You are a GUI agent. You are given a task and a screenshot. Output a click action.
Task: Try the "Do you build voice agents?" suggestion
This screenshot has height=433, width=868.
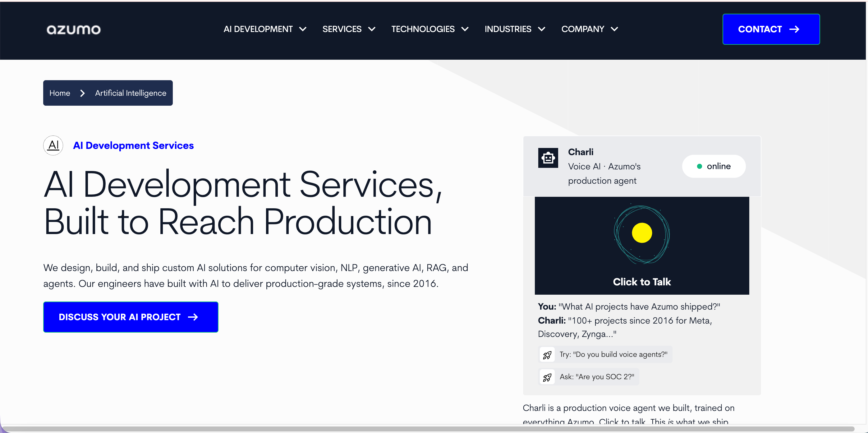tap(605, 354)
